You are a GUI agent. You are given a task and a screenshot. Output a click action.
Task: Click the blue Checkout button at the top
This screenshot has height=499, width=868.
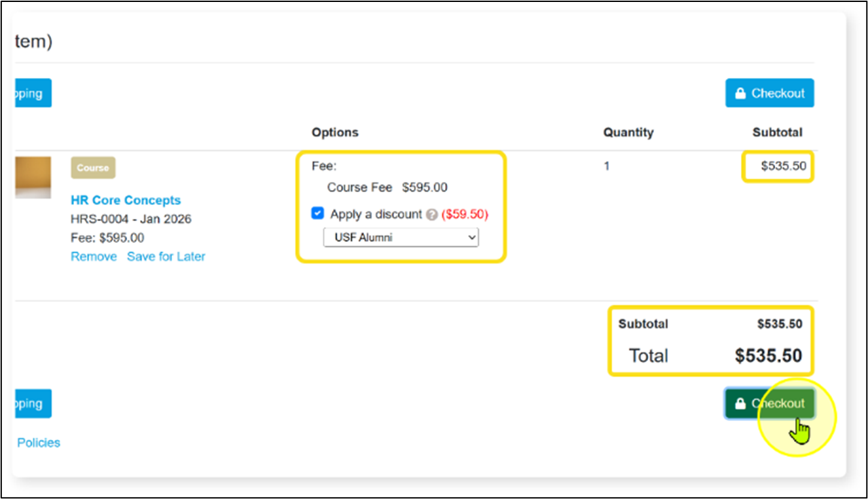click(x=769, y=92)
